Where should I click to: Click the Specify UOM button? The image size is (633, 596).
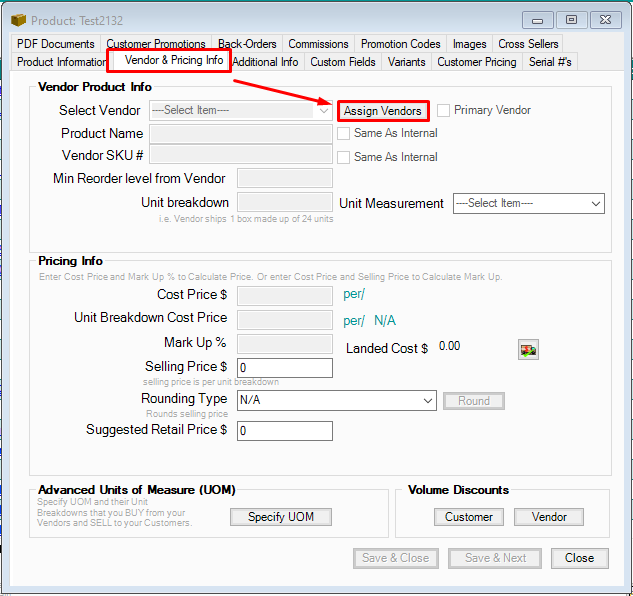pyautogui.click(x=280, y=517)
